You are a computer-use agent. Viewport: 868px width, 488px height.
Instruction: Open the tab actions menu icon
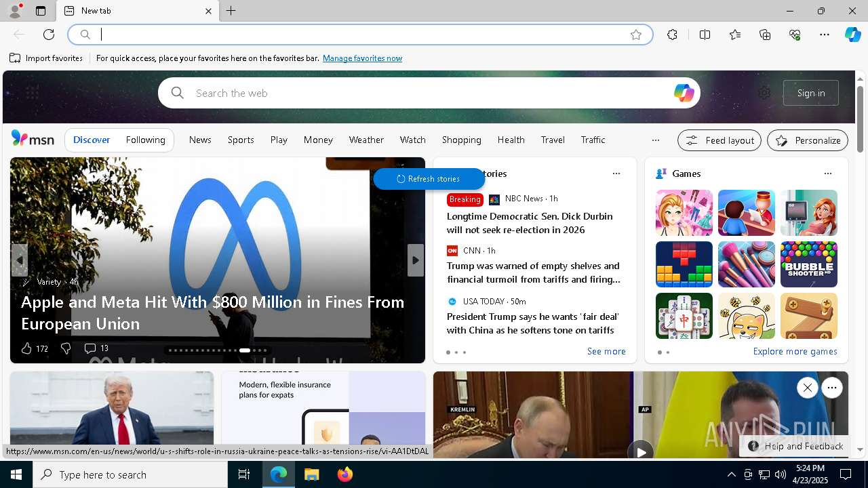coord(41,11)
